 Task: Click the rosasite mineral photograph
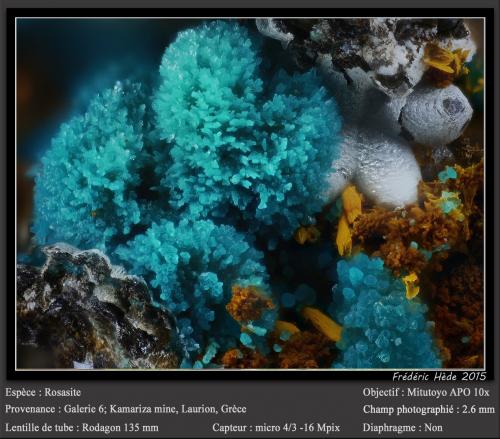(250, 193)
